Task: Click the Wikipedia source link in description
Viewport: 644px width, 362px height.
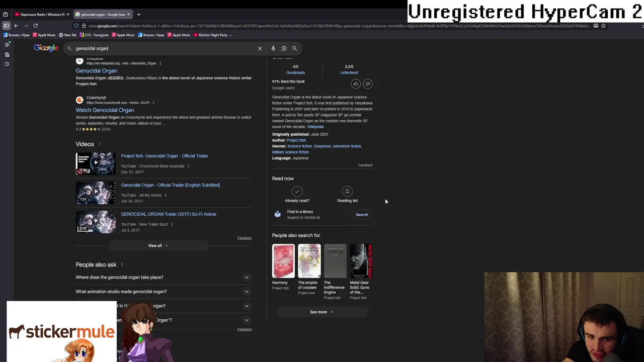Action: pos(315,127)
